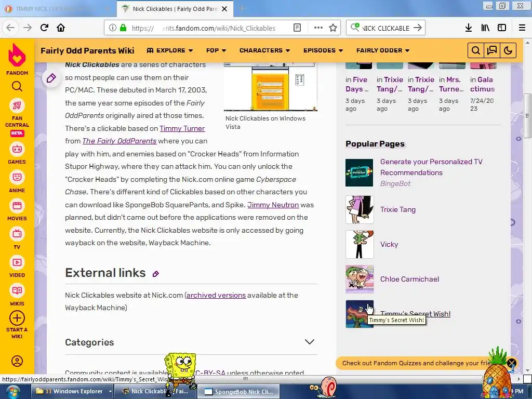Open Chloe Carmichael popular page link
Screen dimensions: 532x399
[409, 279]
